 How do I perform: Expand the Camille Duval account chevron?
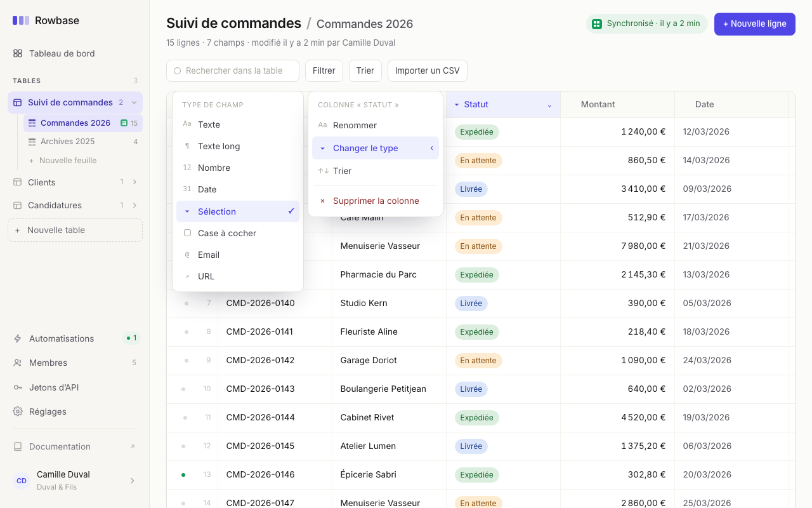133,481
